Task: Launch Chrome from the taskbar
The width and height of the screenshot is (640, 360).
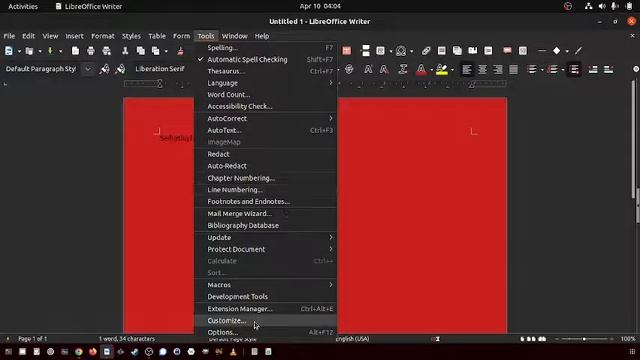Action: pos(78,351)
